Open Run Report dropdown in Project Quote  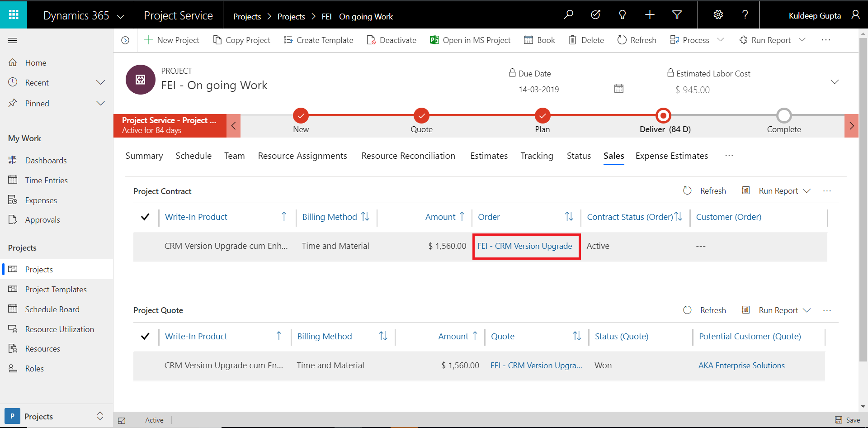(807, 310)
